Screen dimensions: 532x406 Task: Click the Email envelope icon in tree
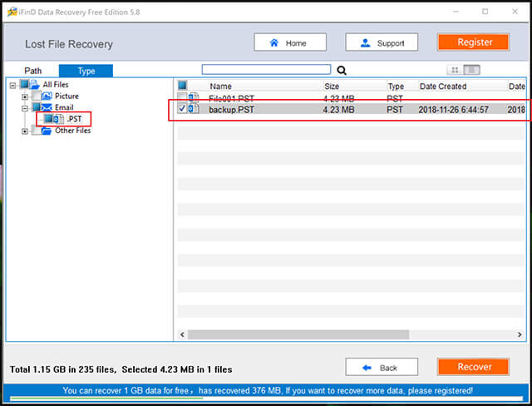coord(47,107)
